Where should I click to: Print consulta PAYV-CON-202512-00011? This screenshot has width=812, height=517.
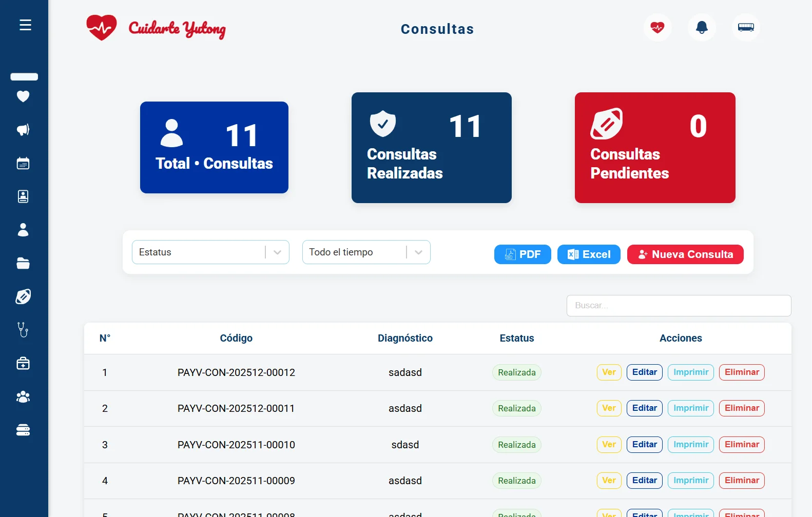(x=691, y=408)
